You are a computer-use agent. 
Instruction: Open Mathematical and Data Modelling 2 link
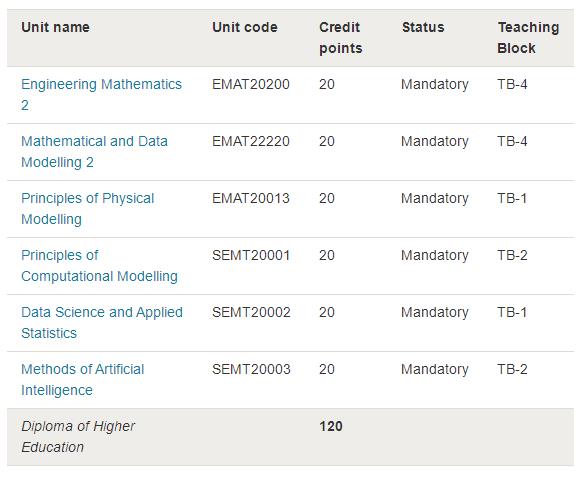pos(95,152)
